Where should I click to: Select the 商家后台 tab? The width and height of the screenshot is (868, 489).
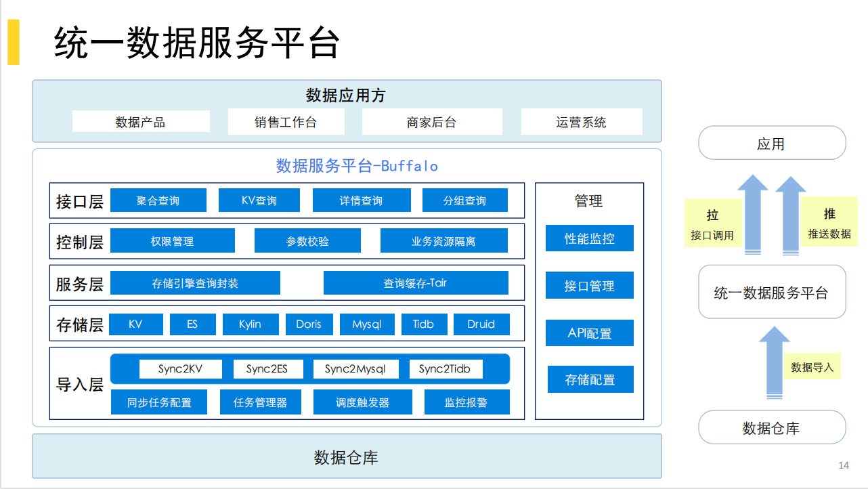[x=432, y=121]
